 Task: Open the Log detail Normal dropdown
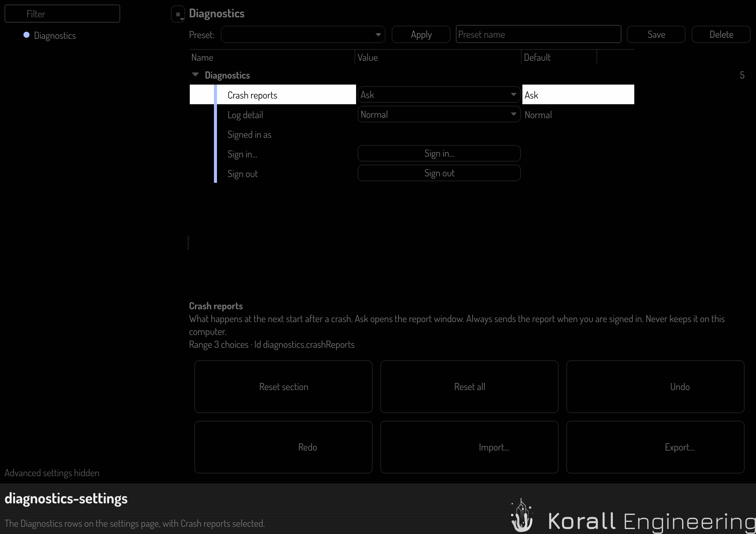click(439, 114)
